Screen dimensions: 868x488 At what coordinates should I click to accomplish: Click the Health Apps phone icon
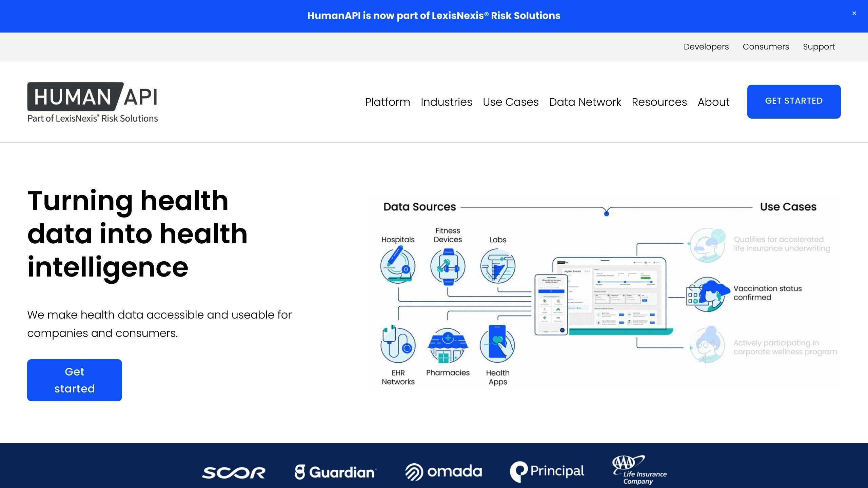pyautogui.click(x=497, y=344)
